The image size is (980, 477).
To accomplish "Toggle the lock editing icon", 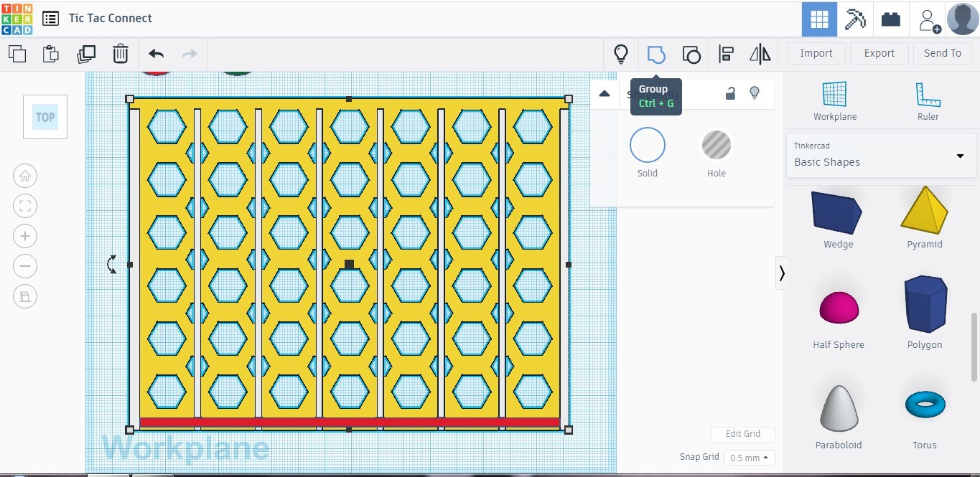I will pos(730,93).
